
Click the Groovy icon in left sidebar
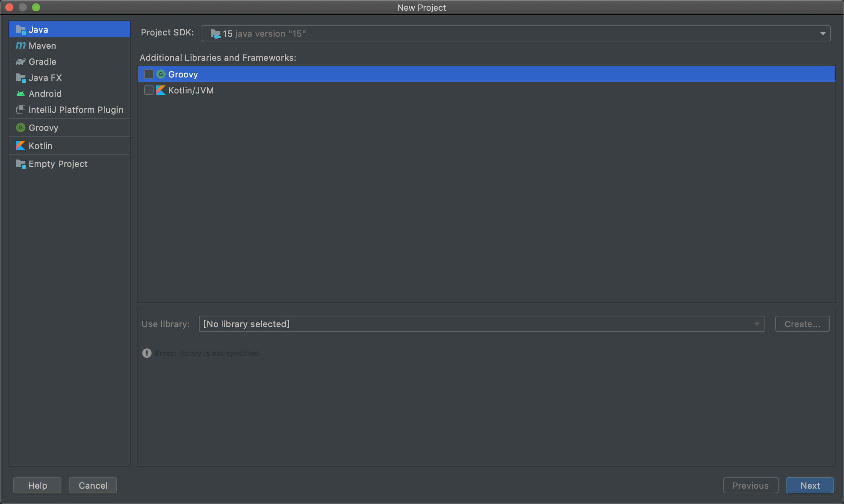20,128
